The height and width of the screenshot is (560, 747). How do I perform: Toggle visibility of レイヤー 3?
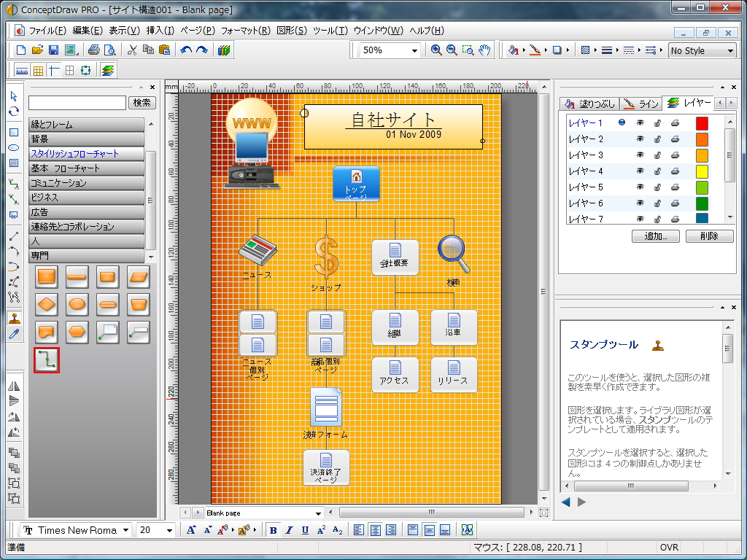[x=640, y=155]
